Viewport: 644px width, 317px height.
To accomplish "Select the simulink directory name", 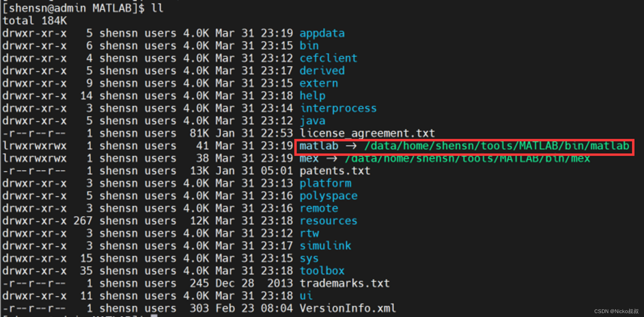I will pyautogui.click(x=325, y=246).
